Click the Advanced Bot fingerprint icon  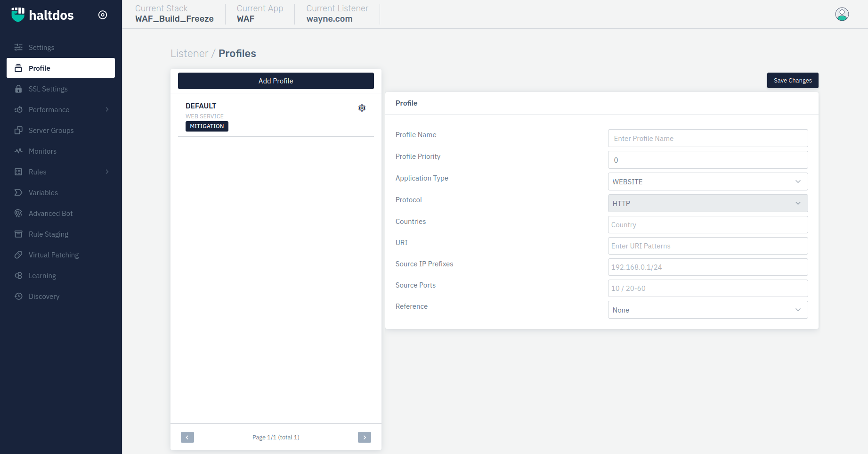[x=18, y=213]
